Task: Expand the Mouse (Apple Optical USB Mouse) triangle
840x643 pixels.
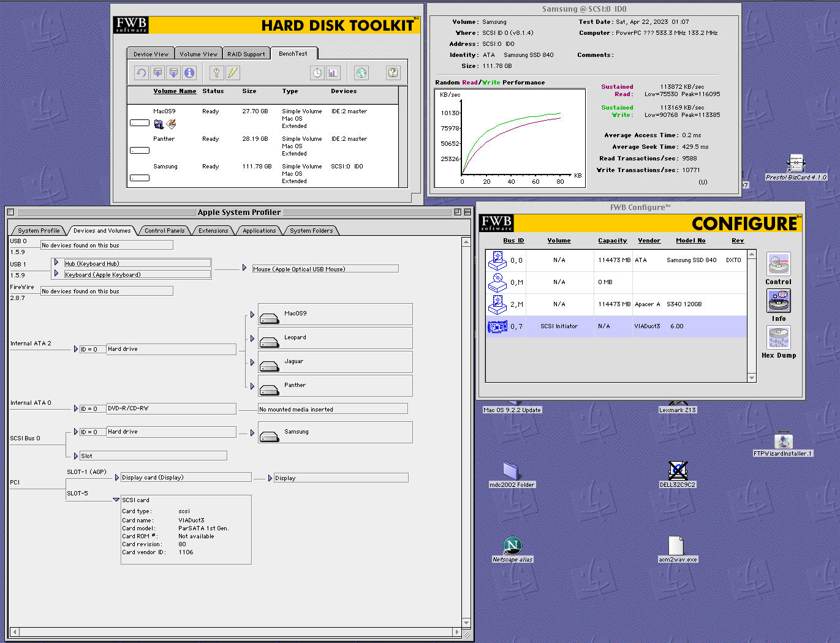Action: [244, 268]
